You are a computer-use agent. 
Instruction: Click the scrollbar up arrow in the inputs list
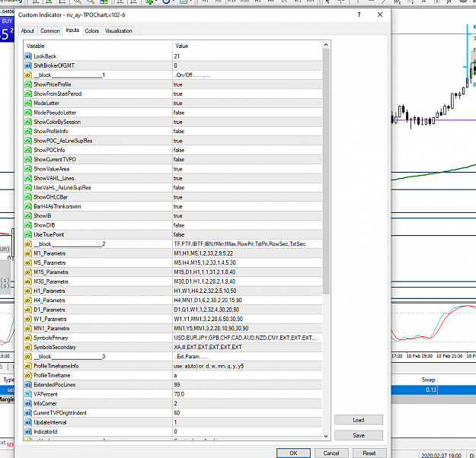[326, 45]
